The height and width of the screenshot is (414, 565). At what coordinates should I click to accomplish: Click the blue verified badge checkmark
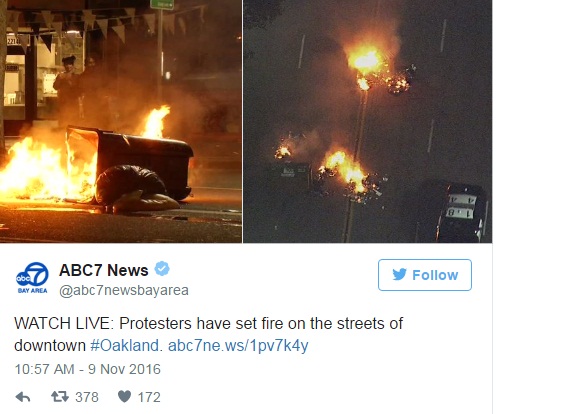tap(162, 269)
